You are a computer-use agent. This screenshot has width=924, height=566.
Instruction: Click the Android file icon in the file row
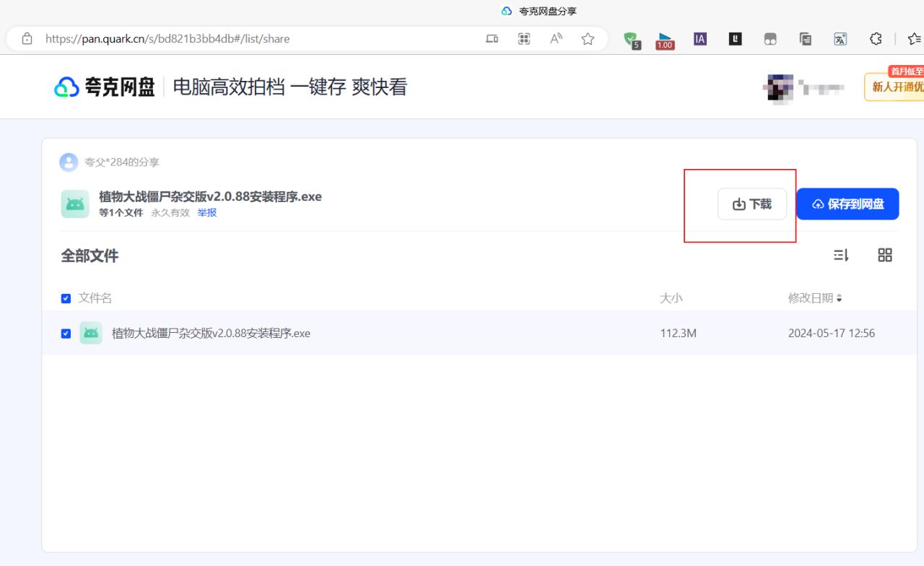point(91,333)
